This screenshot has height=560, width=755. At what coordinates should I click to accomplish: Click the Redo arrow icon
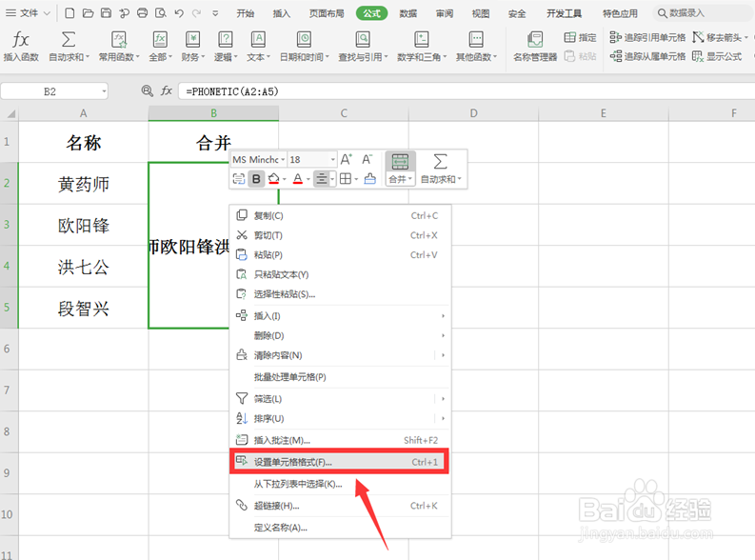[x=196, y=13]
